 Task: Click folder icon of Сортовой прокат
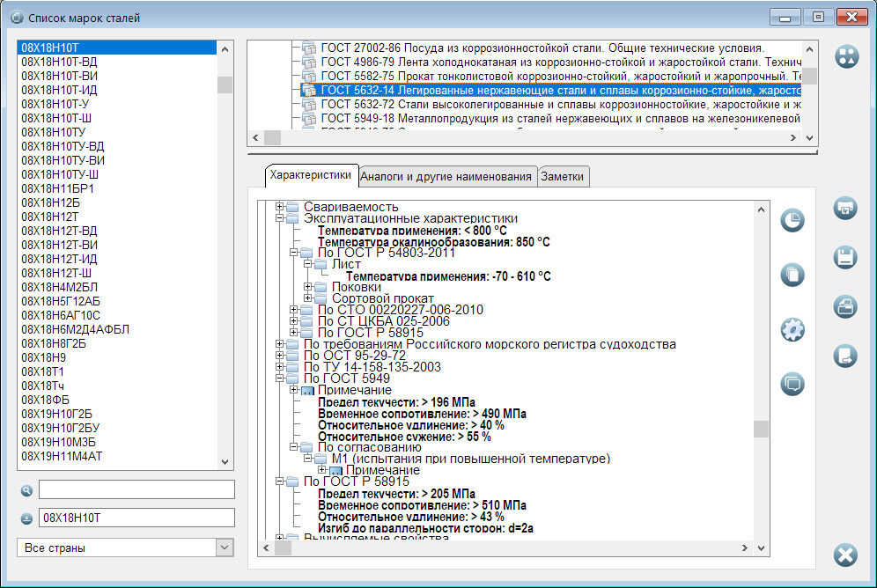coord(321,298)
